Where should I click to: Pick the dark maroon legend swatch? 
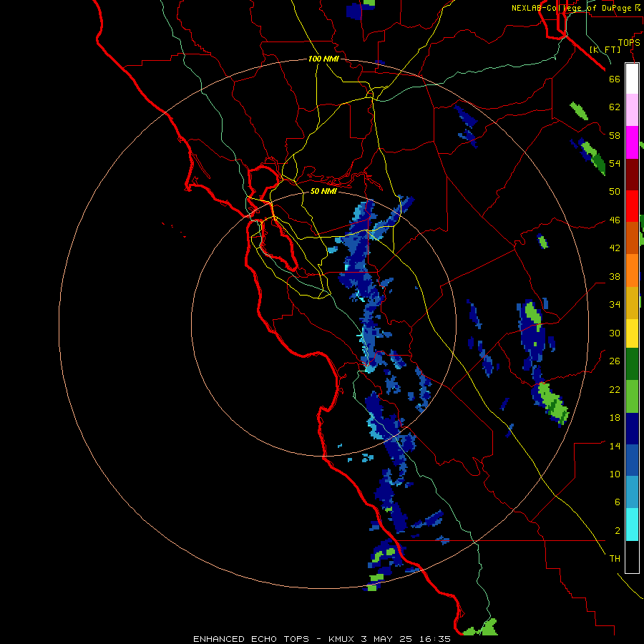point(632,174)
